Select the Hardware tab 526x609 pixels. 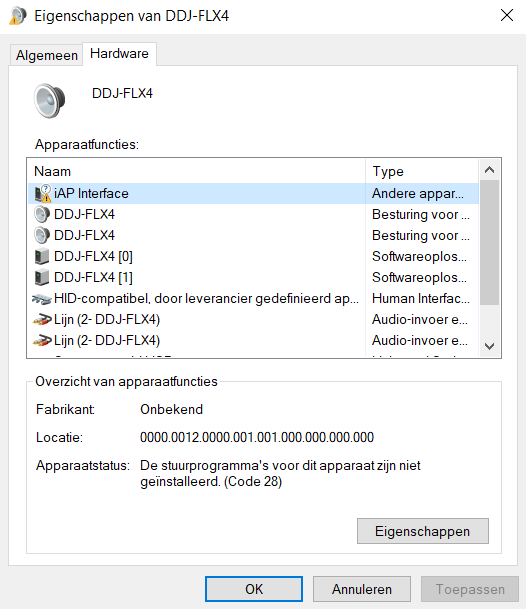(x=119, y=54)
